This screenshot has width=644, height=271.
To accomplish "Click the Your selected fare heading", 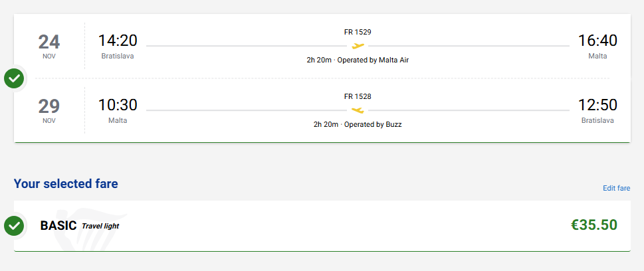I will (x=66, y=183).
